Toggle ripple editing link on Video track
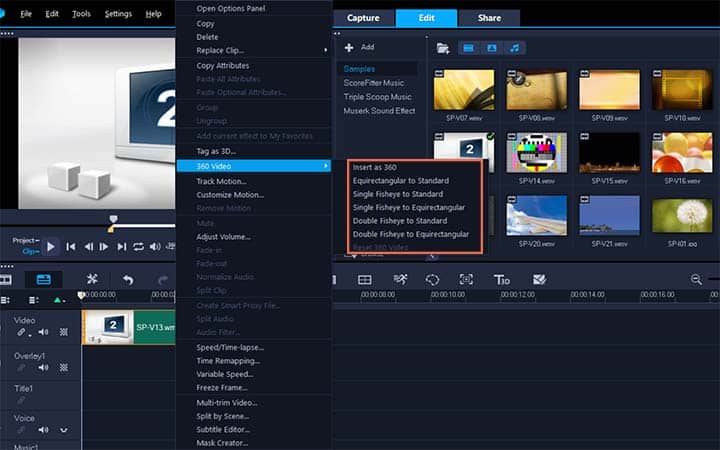The height and width of the screenshot is (450, 720). [x=22, y=332]
